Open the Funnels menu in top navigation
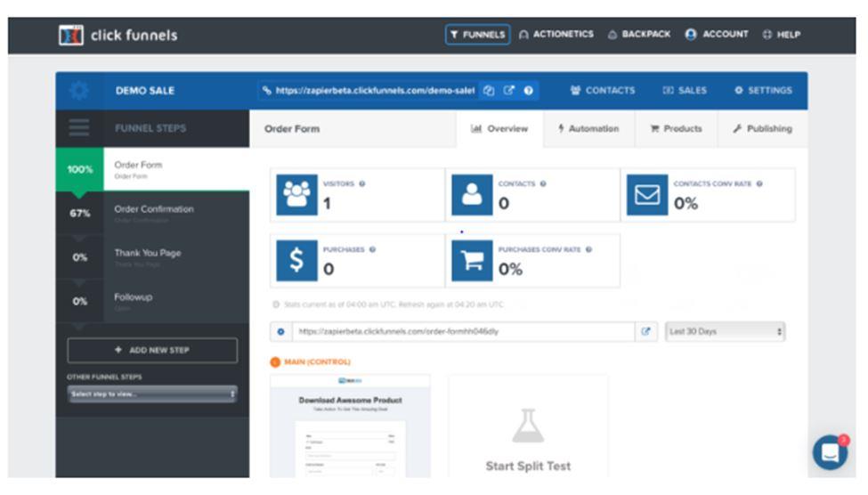Viewport: 868px width, 495px height. (478, 35)
